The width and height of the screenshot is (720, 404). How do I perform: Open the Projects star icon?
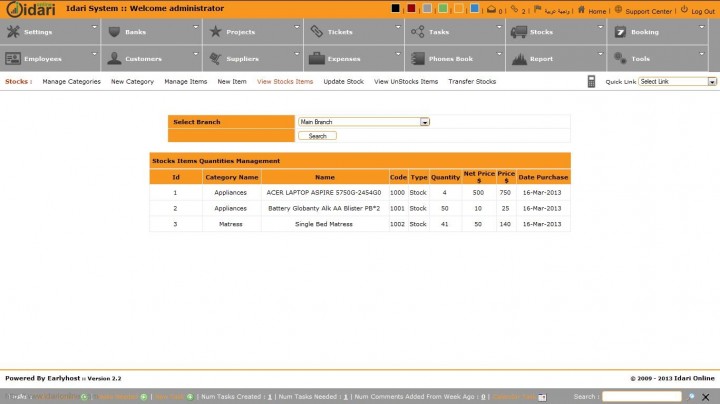coord(215,32)
